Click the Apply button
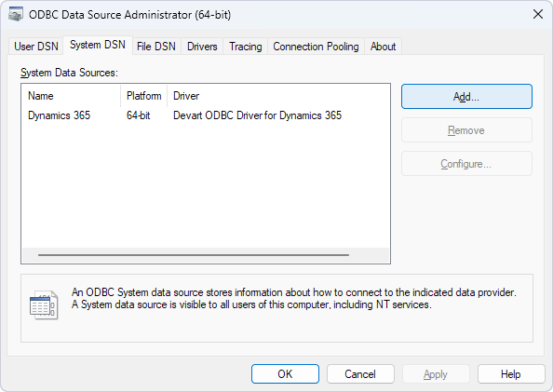The width and height of the screenshot is (553, 392). click(x=436, y=374)
